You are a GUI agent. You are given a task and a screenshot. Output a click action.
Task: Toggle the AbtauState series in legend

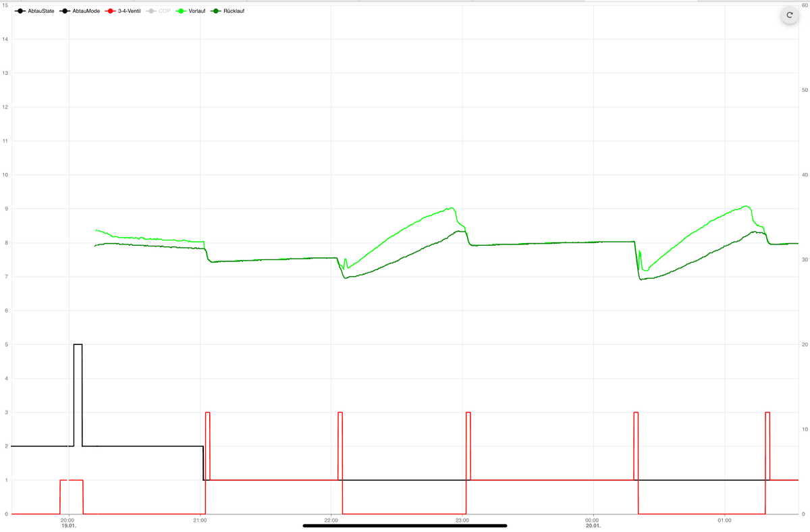35,11
